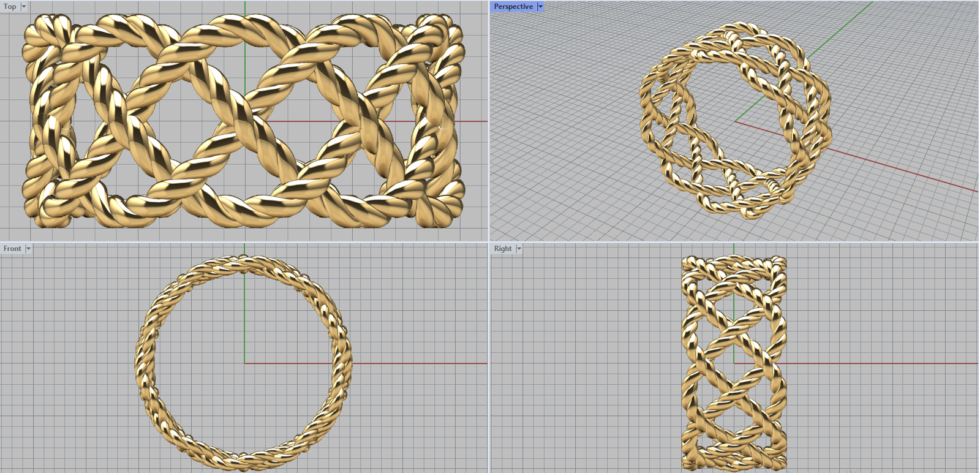Image resolution: width=980 pixels, height=473 pixels.
Task: Click red X axis line in Right viewport
Action: coord(888,363)
